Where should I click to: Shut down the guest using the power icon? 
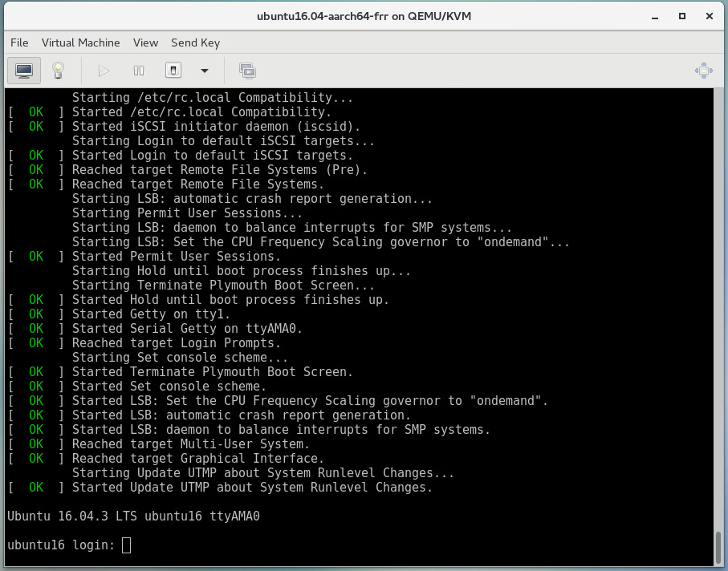click(x=173, y=71)
